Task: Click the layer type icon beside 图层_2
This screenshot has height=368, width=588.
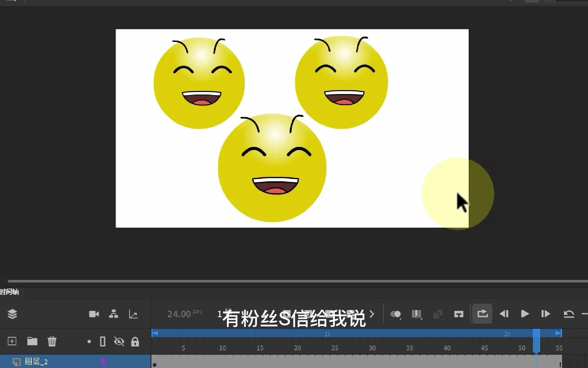Action: 16,362
